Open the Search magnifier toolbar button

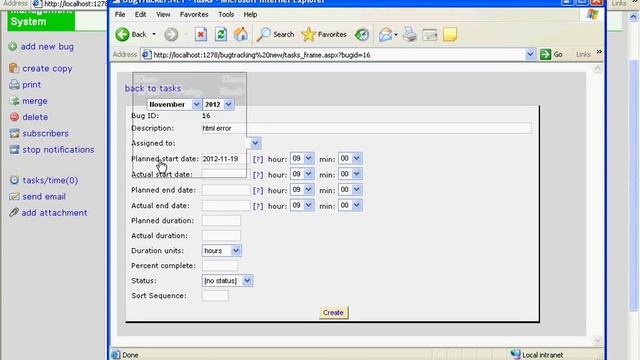[275, 35]
